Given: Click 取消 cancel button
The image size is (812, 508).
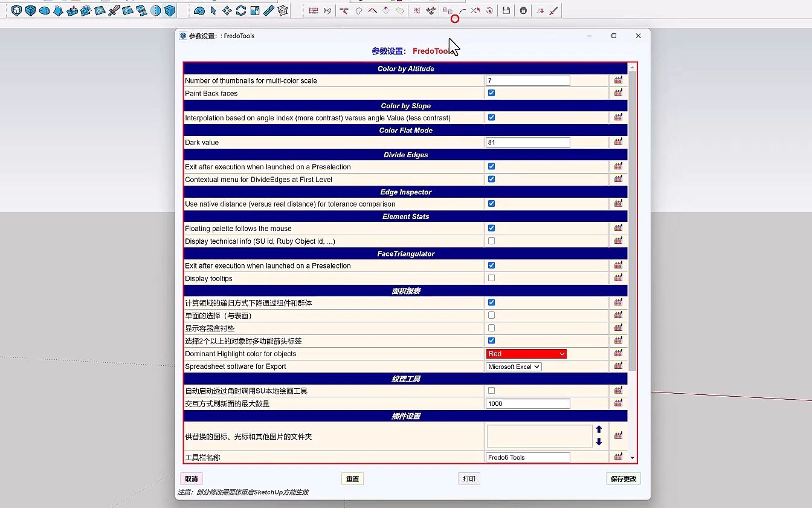Looking at the screenshot, I should 192,479.
